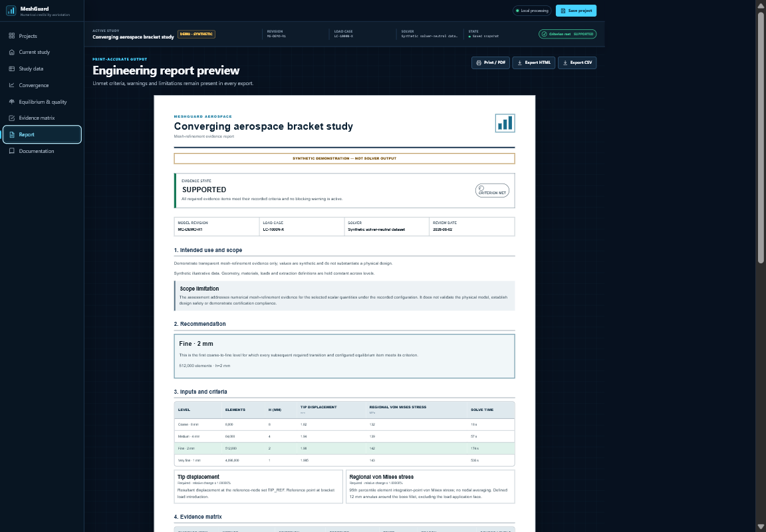
Task: Click the Model Revision cell in the report
Action: coord(216,226)
